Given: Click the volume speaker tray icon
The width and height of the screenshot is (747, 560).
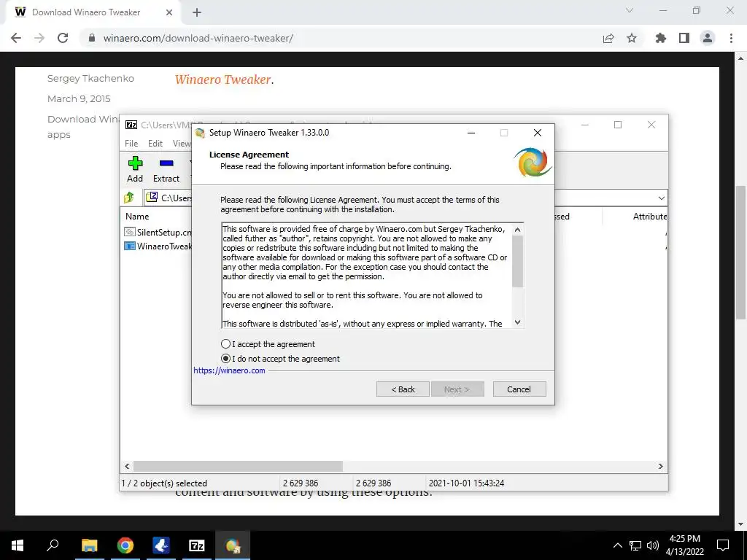Looking at the screenshot, I should tap(652, 545).
